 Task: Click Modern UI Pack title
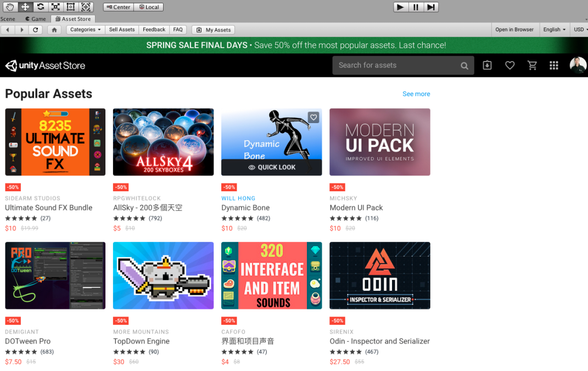(356, 208)
